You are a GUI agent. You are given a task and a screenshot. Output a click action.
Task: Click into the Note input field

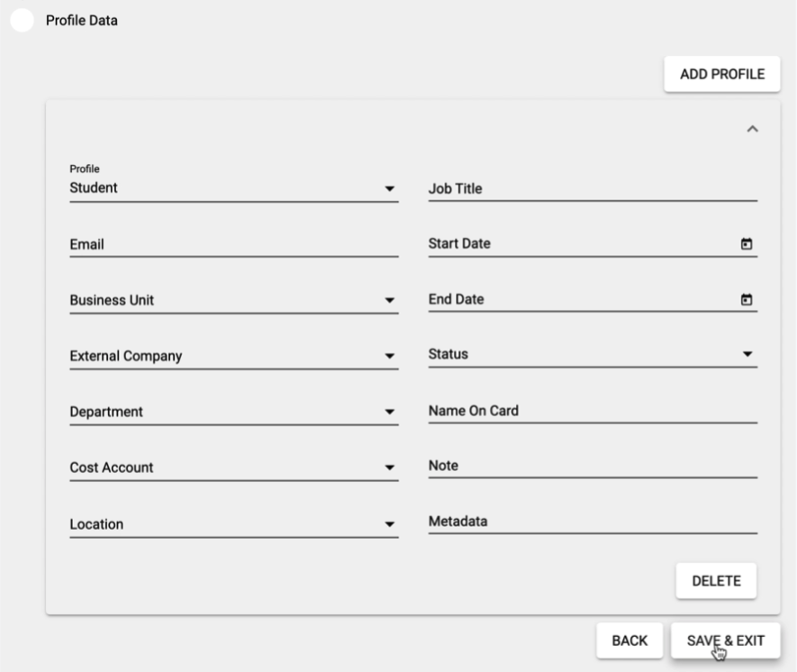(x=585, y=466)
